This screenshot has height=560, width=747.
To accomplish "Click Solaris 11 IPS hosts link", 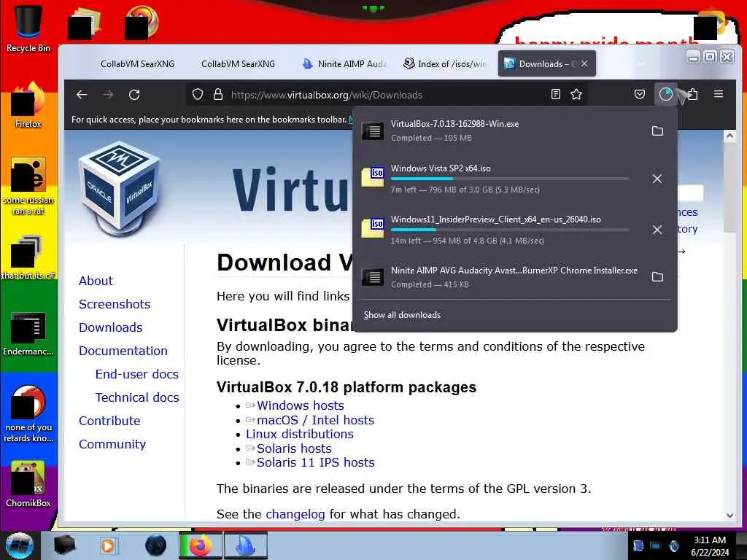I will click(315, 462).
